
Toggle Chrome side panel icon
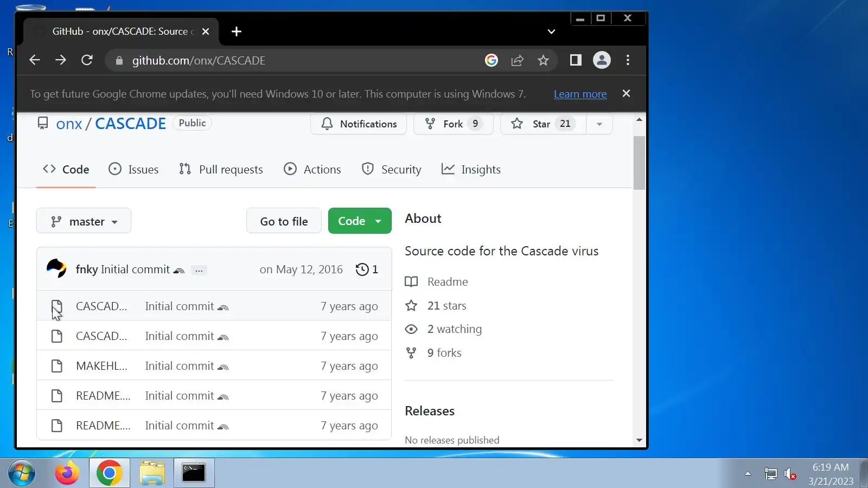coord(576,60)
